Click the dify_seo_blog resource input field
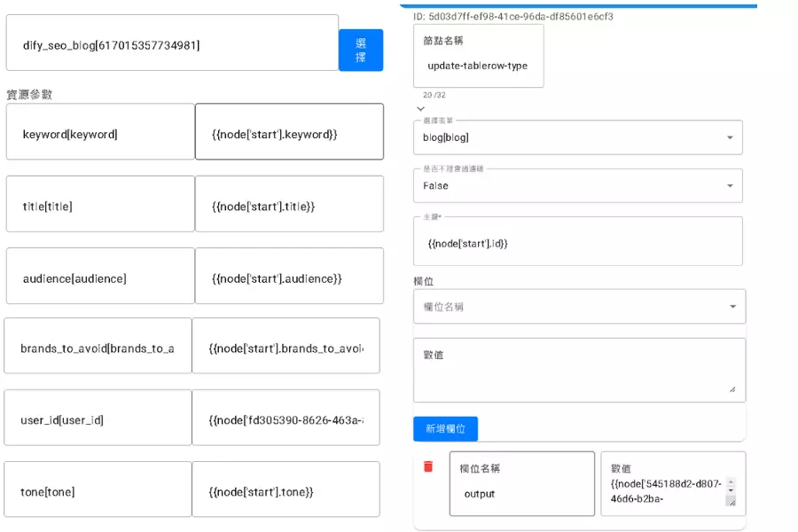Screen dimensions: 798x532 coord(172,44)
